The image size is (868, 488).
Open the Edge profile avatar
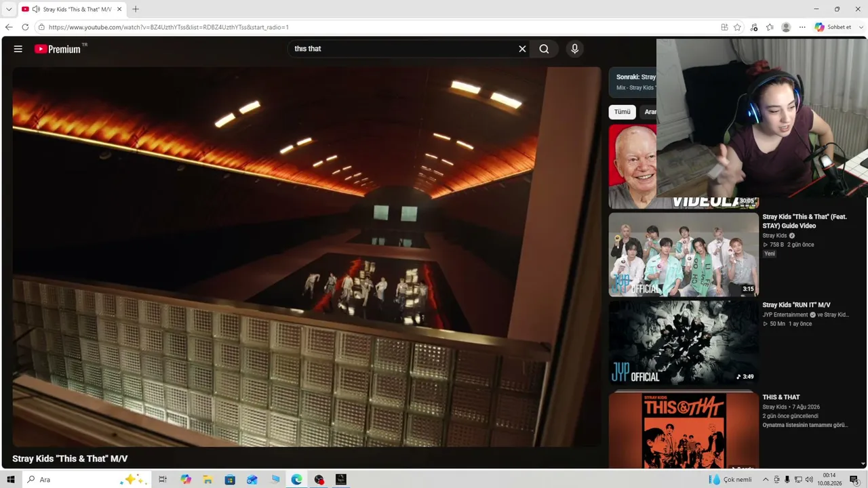[x=786, y=27]
